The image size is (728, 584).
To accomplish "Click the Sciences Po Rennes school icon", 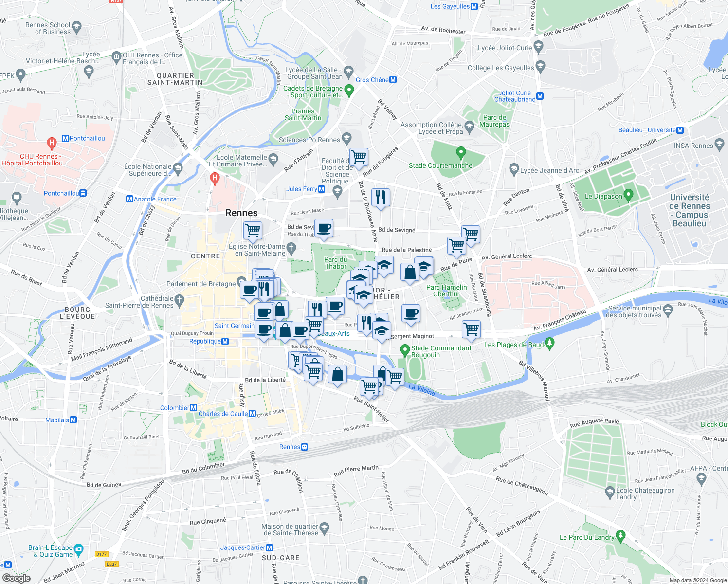I will [346, 139].
